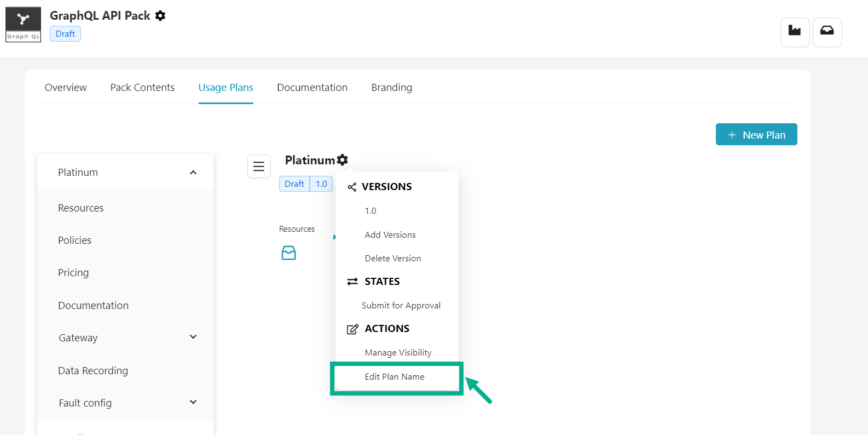
Task: Open Pricing in the left sidebar
Action: tap(73, 273)
